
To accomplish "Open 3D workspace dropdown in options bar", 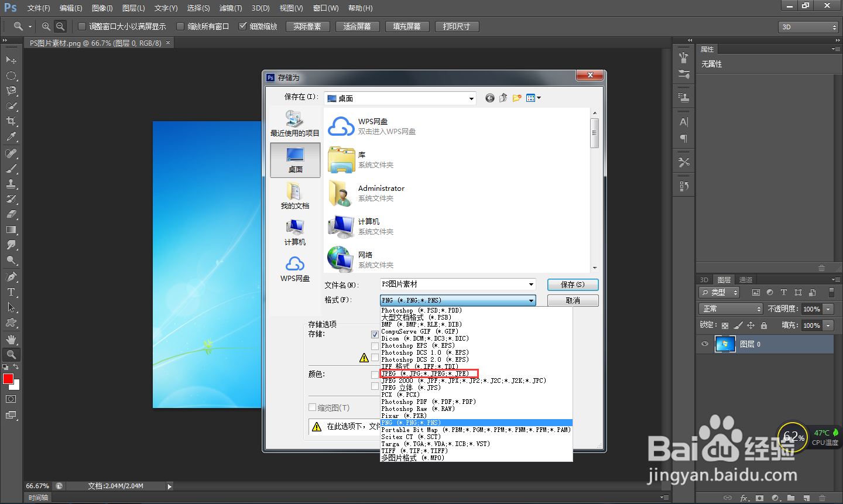I will 809,27.
